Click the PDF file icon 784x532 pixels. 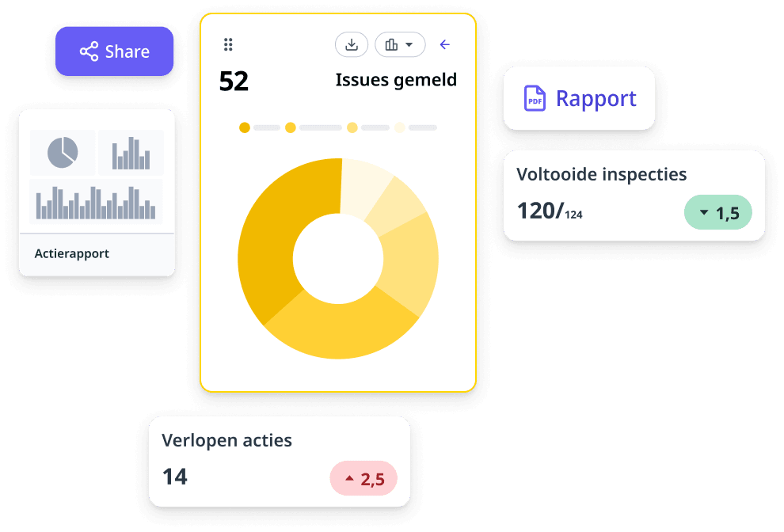(x=535, y=99)
